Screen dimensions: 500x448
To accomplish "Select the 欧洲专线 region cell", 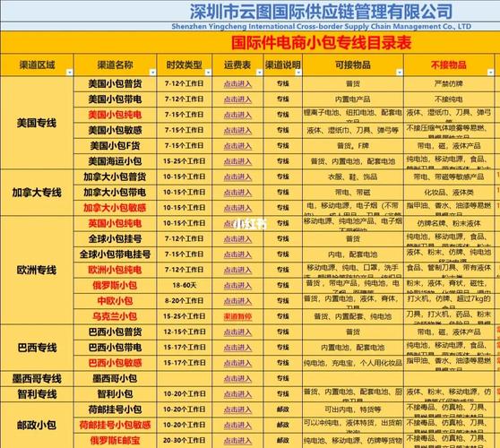I will click(x=37, y=270).
